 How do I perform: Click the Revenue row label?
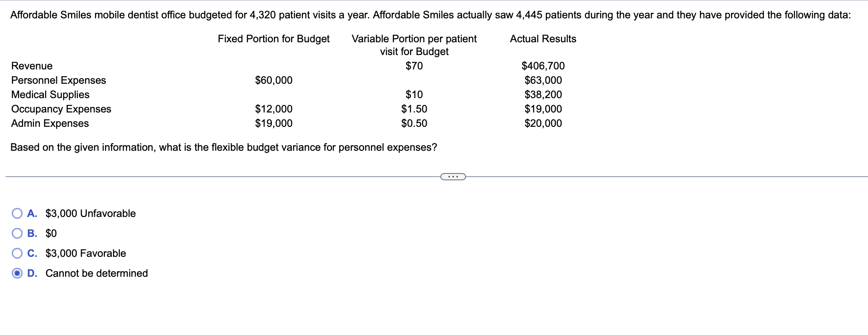click(x=31, y=66)
